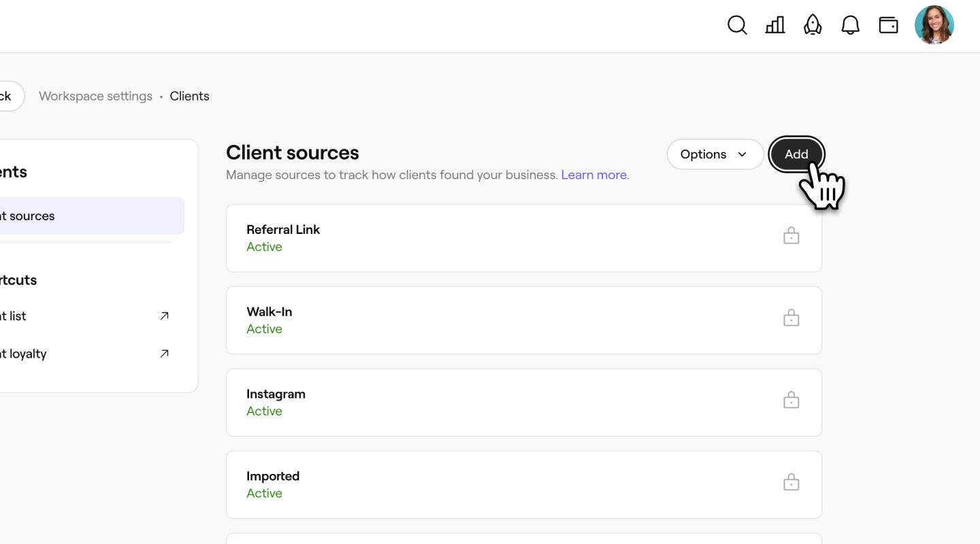Click Active status under Instagram

coord(264,411)
